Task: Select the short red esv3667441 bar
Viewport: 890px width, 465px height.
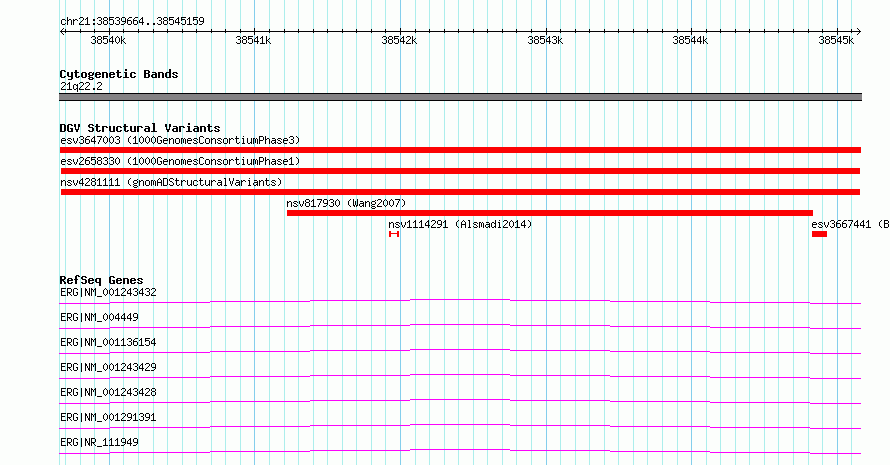Action: click(x=819, y=234)
